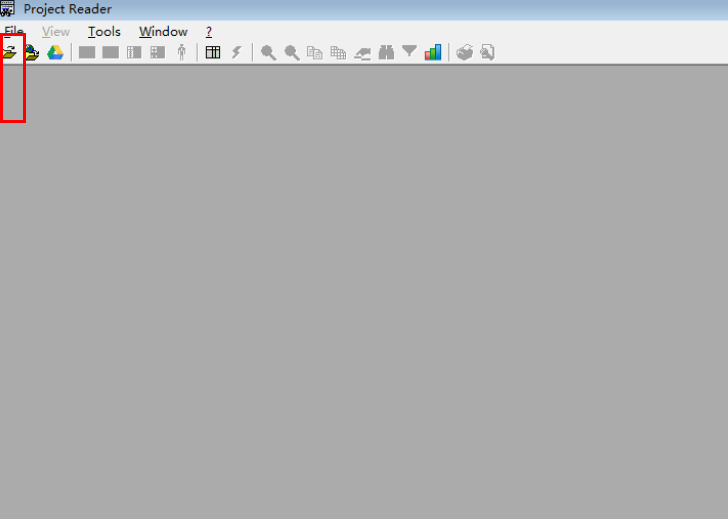Click the person resource view icon
The width and height of the screenshot is (728, 519).
[x=181, y=52]
